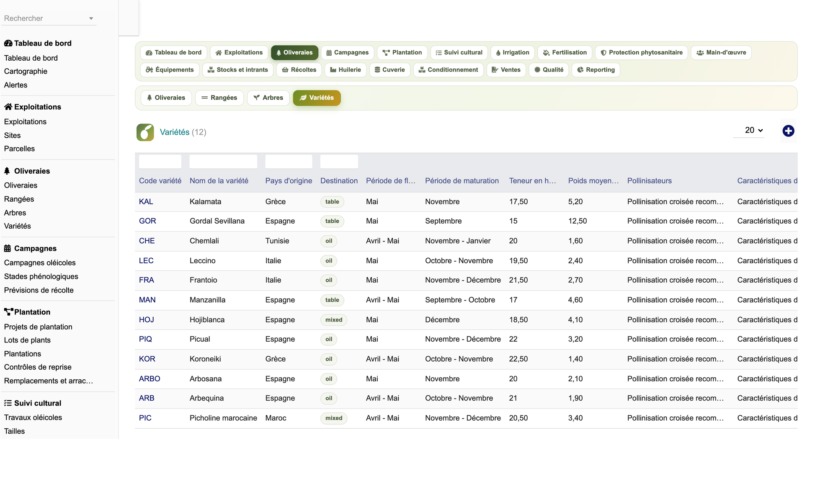
Task: Sort by Code variété column header
Action: (160, 181)
